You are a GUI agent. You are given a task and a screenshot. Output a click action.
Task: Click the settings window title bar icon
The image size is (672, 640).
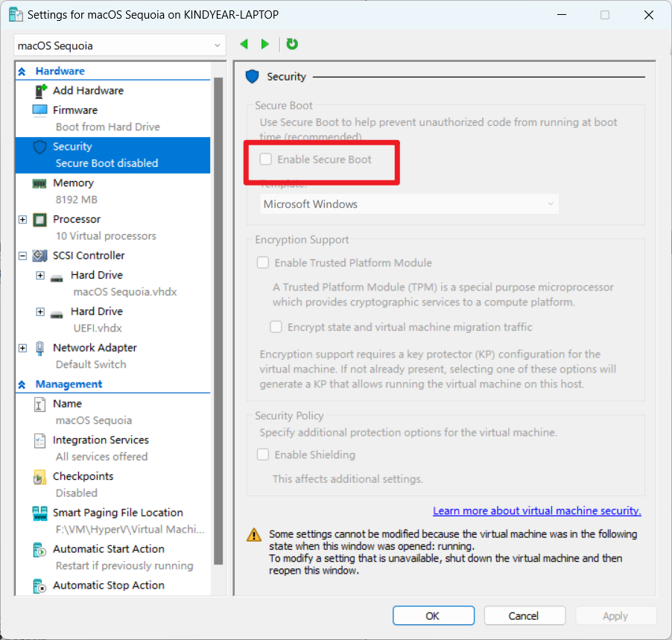[16, 15]
